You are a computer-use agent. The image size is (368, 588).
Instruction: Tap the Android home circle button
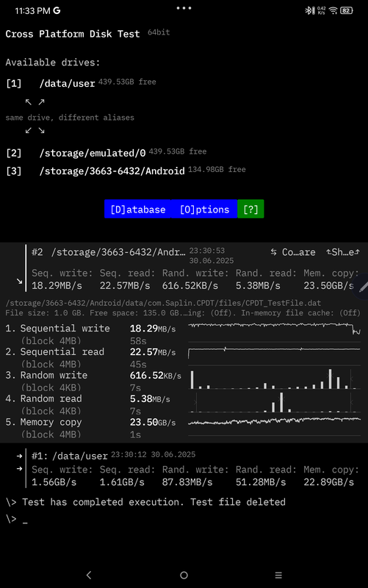[x=184, y=575]
